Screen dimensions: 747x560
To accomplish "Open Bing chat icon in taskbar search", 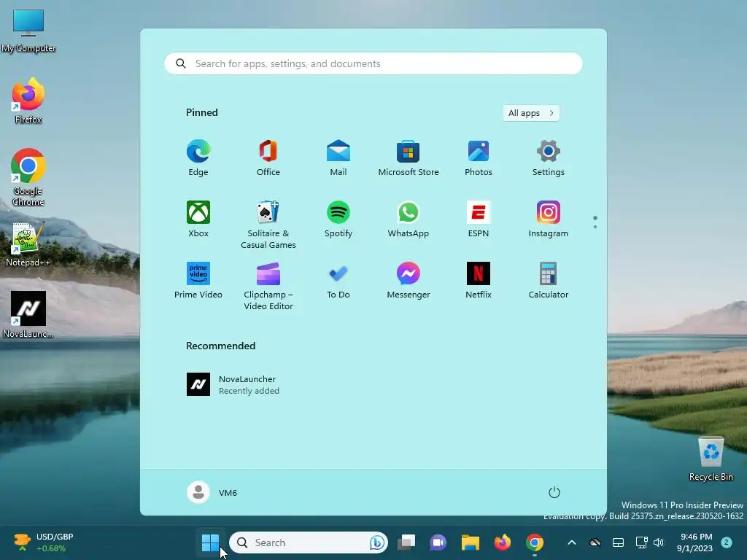I will (377, 542).
